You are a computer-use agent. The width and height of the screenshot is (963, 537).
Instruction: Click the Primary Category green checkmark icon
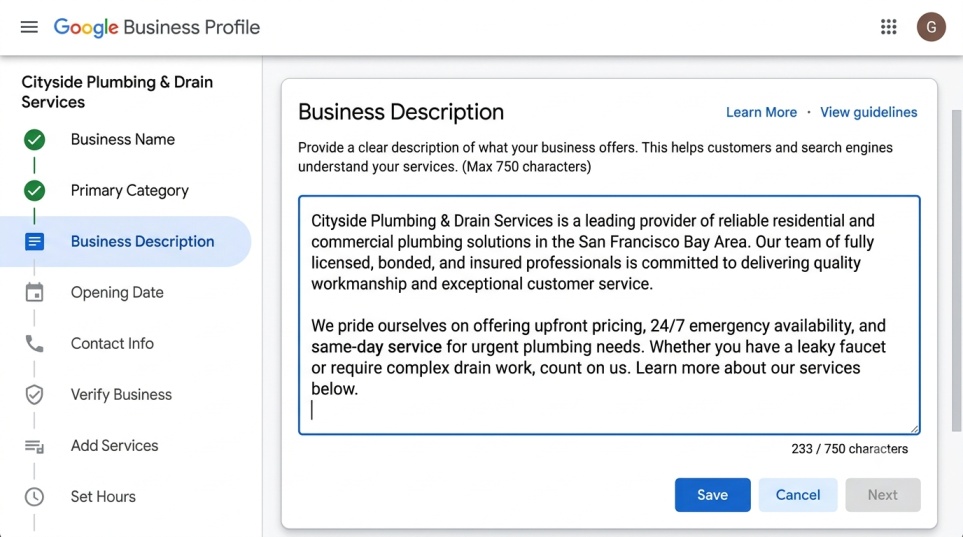coord(34,190)
